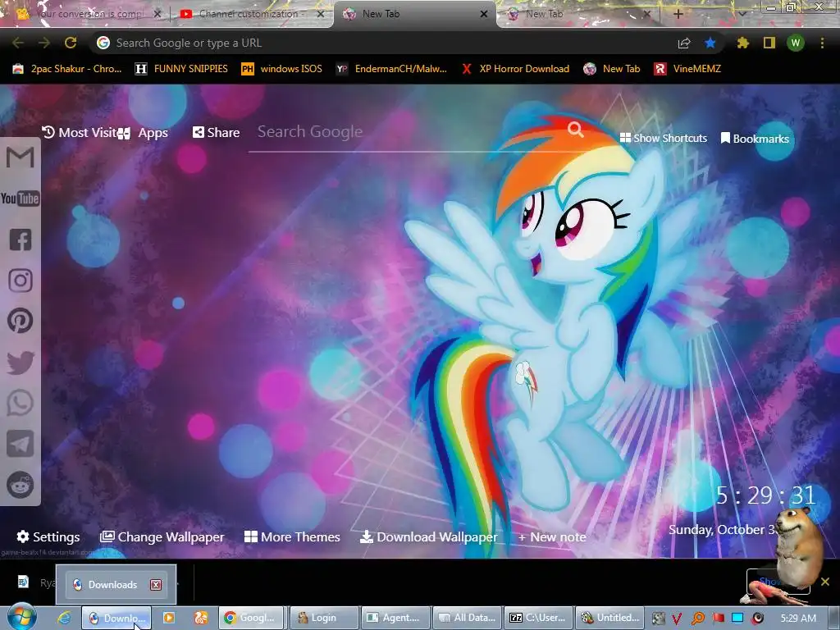Switch to 7-Zip C:\User taskbar window

(539, 618)
